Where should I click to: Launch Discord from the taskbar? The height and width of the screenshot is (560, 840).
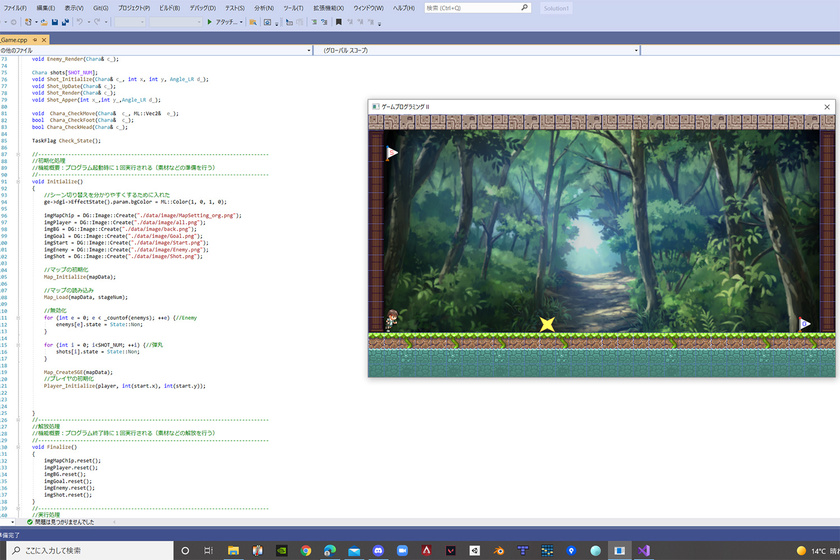click(x=378, y=551)
